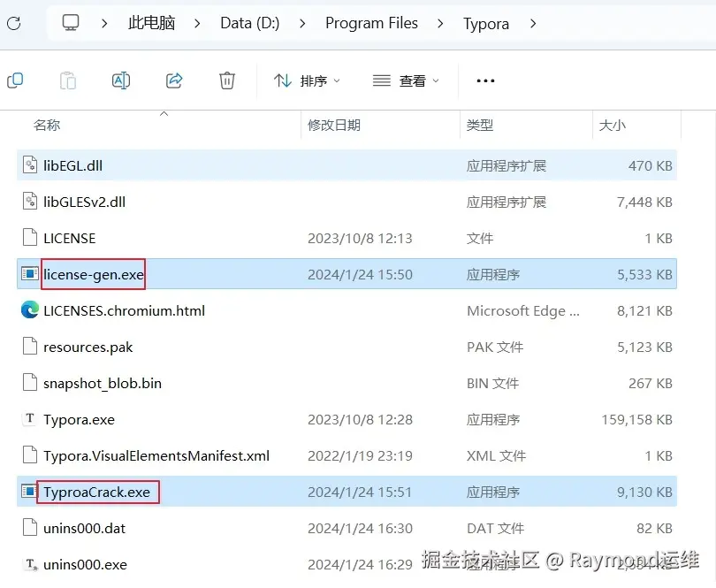Screen dimensions: 716x588
Task: Click the snapshot_blob.bin file icon
Action: (30, 382)
